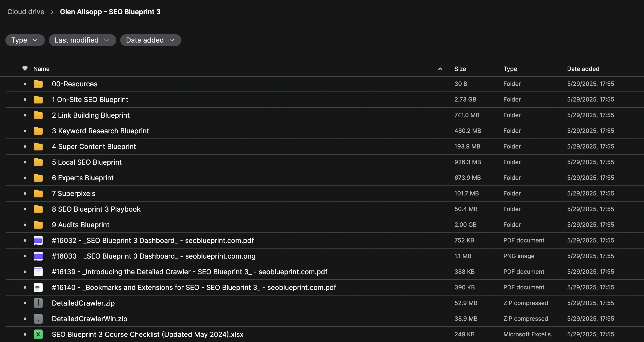This screenshot has width=644, height=342.
Task: Click the 4 Super Content Blueprint folder icon
Action: pyautogui.click(x=38, y=146)
